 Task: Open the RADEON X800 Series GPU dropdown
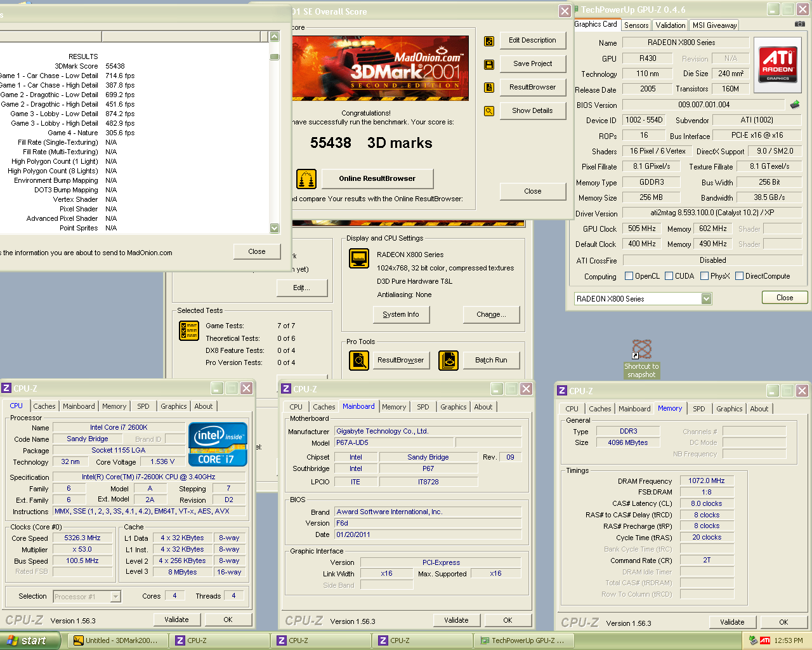coord(707,299)
